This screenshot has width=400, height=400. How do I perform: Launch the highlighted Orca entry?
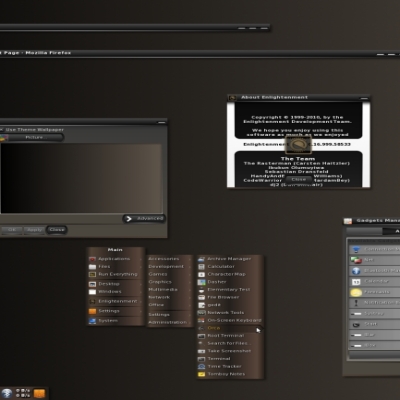pos(230,328)
